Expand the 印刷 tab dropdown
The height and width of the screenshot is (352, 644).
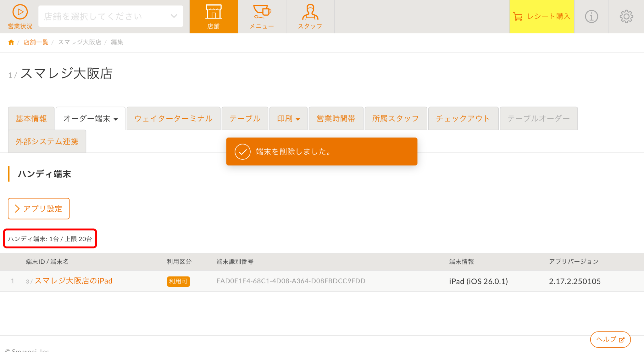click(x=288, y=119)
